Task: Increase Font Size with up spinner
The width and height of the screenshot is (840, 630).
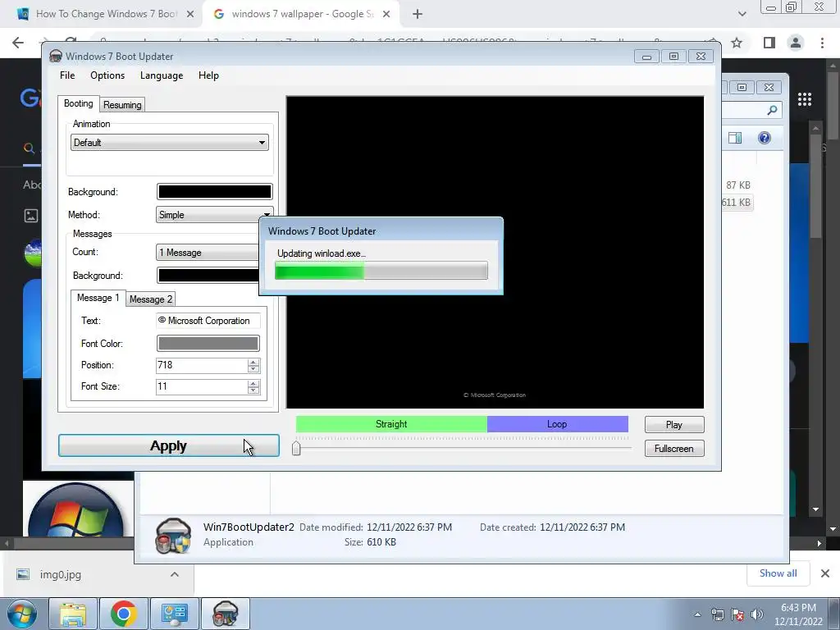Action: point(253,383)
